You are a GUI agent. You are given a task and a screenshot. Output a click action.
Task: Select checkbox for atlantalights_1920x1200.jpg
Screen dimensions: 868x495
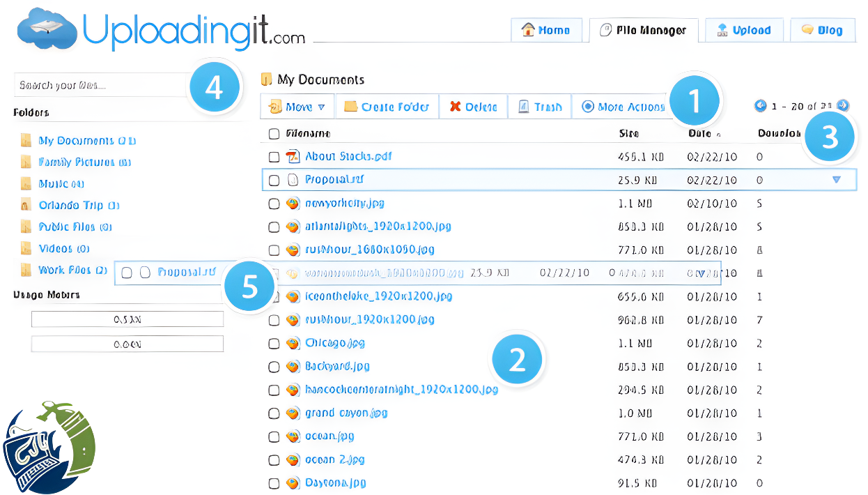click(274, 227)
